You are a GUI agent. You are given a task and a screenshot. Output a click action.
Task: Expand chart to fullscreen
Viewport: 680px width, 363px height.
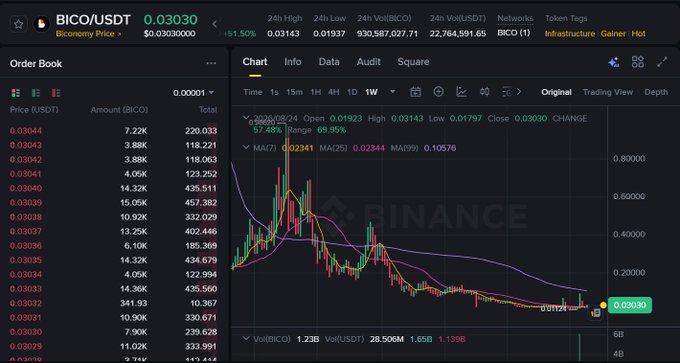[662, 62]
